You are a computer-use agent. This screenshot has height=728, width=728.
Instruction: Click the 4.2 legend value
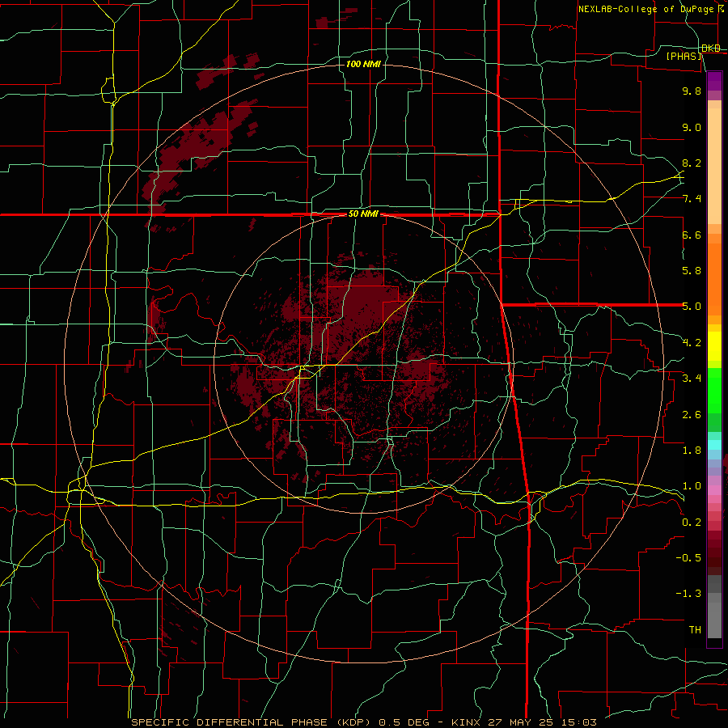(692, 343)
